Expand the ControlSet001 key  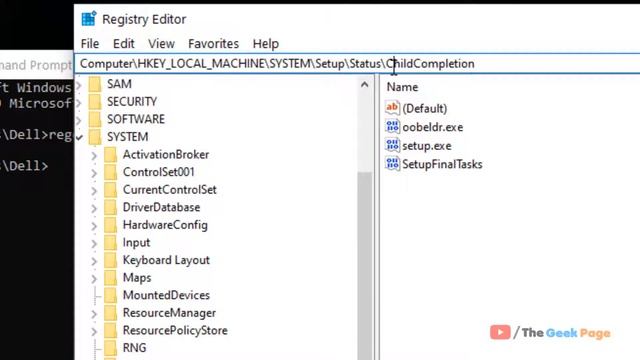[x=94, y=173]
